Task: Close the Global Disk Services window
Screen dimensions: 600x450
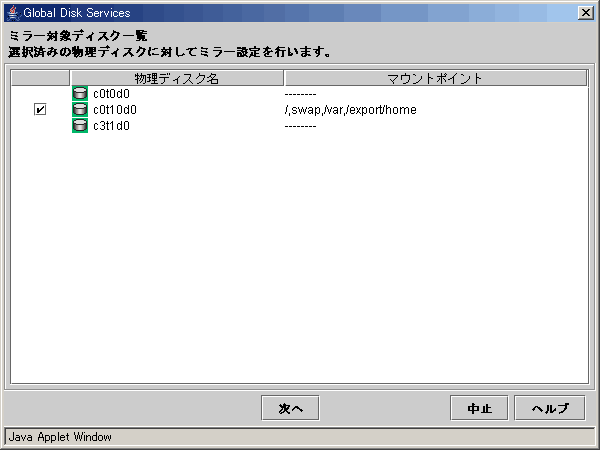Action: point(585,13)
